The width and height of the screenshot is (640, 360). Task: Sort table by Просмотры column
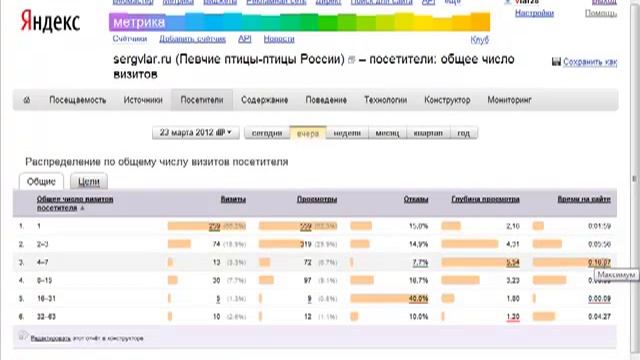pyautogui.click(x=317, y=199)
